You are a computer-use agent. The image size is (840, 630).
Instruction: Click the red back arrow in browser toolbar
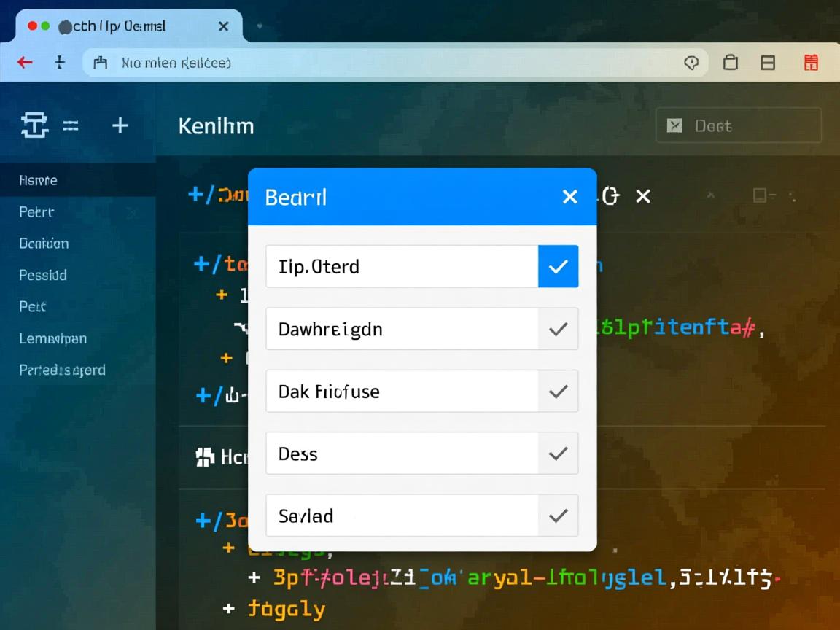pos(25,63)
